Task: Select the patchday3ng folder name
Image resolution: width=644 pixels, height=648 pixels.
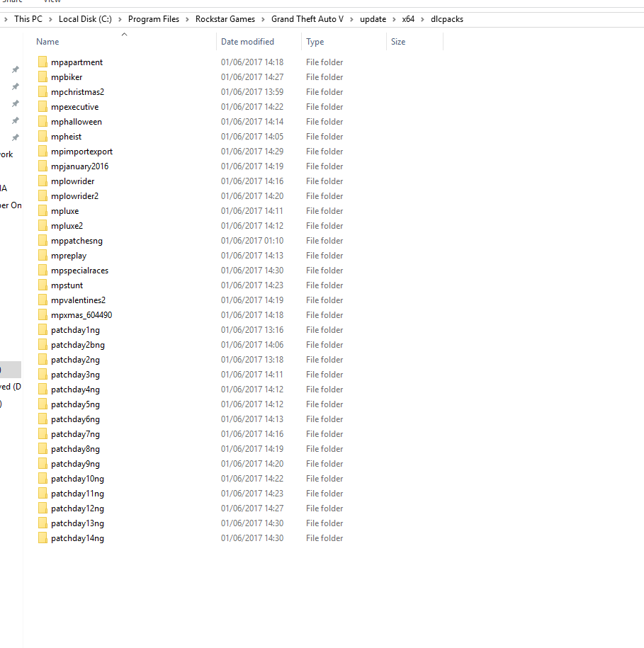Action: click(x=75, y=375)
